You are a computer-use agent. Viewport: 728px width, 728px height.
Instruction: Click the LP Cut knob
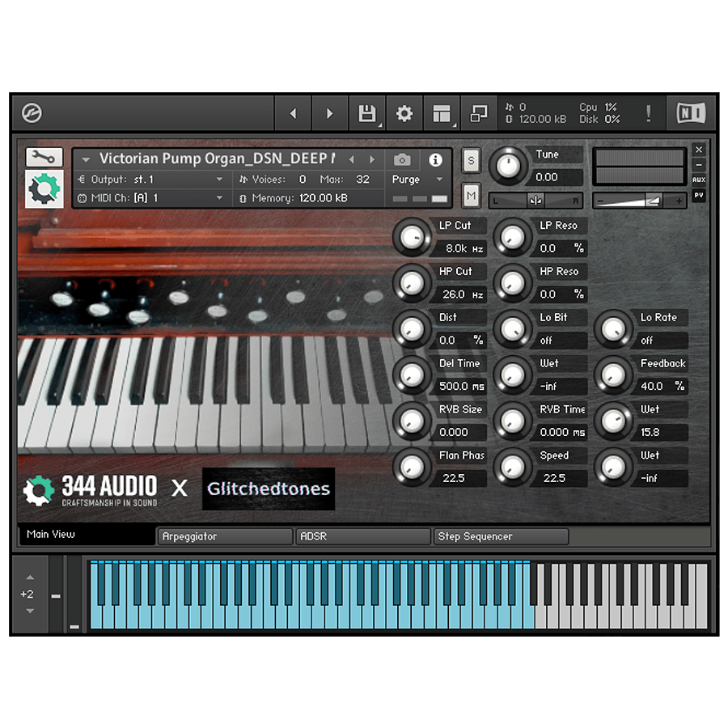pyautogui.click(x=413, y=237)
